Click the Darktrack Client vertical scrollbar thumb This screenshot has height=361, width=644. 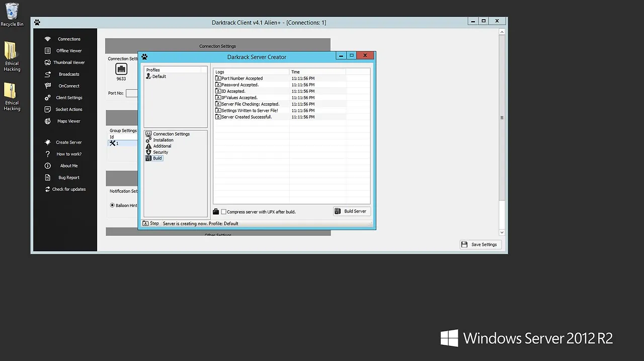pyautogui.click(x=502, y=118)
